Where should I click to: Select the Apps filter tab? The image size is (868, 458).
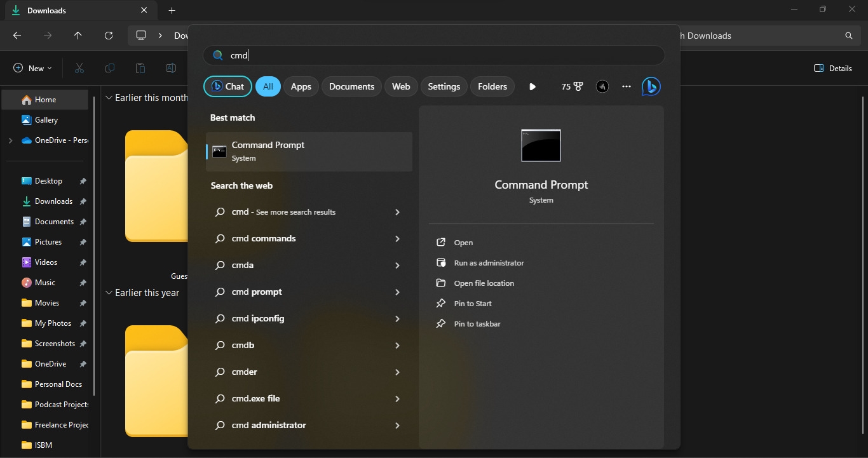pyautogui.click(x=301, y=86)
